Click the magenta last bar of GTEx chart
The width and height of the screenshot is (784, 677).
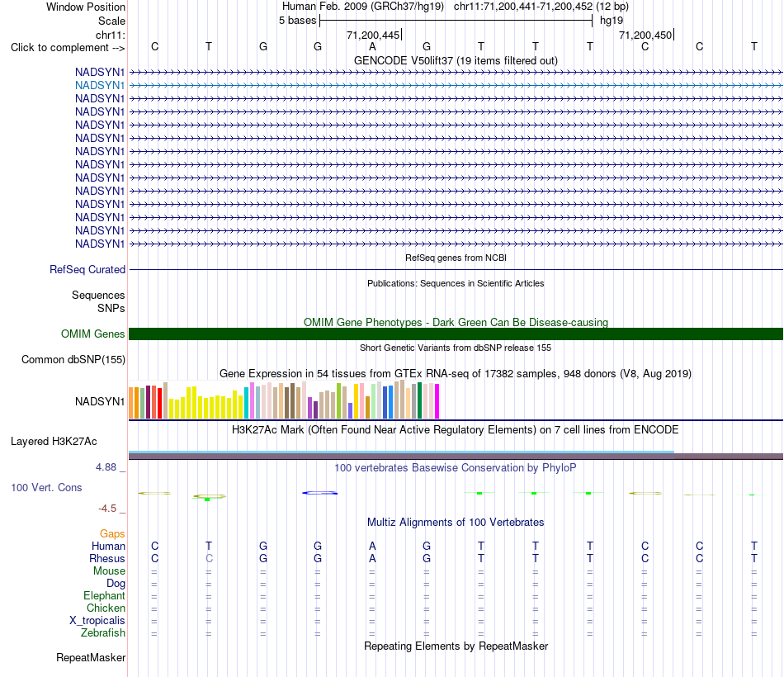tap(437, 401)
